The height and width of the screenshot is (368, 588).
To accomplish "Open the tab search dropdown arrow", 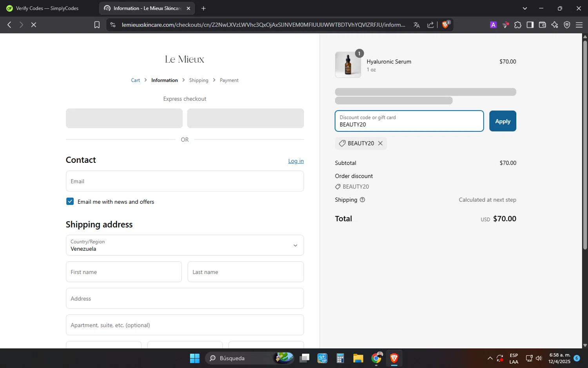I will (525, 8).
